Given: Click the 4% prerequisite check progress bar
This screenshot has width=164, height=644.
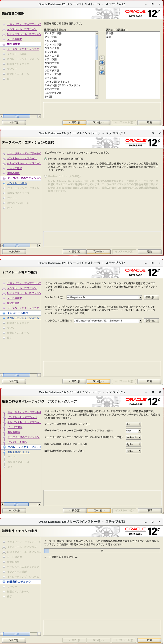Looking at the screenshot, I should click(x=102, y=550).
